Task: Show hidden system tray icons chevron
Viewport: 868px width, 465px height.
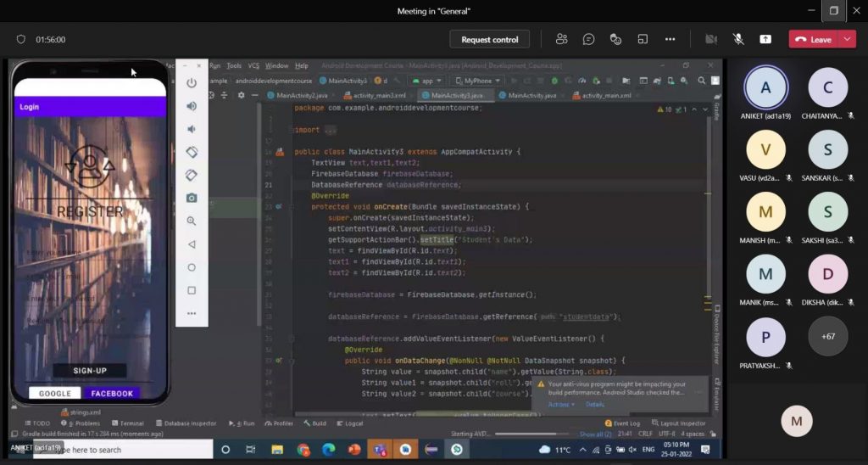Action: [x=582, y=450]
